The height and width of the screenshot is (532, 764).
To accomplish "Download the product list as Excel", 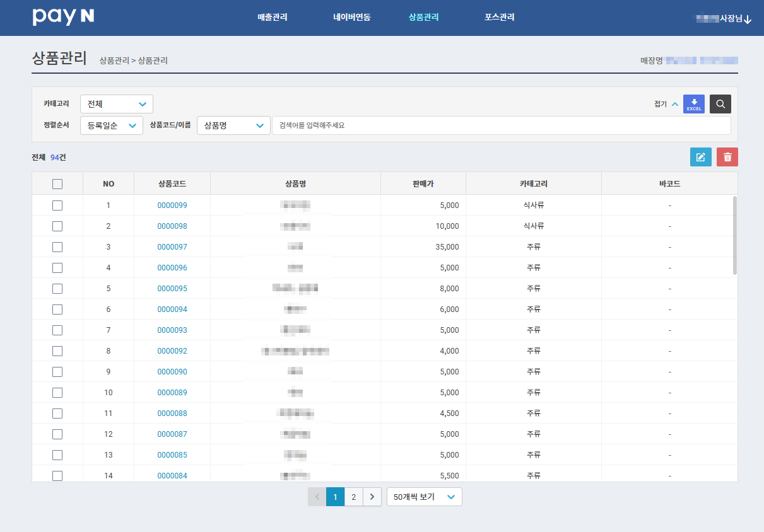I will pyautogui.click(x=694, y=104).
